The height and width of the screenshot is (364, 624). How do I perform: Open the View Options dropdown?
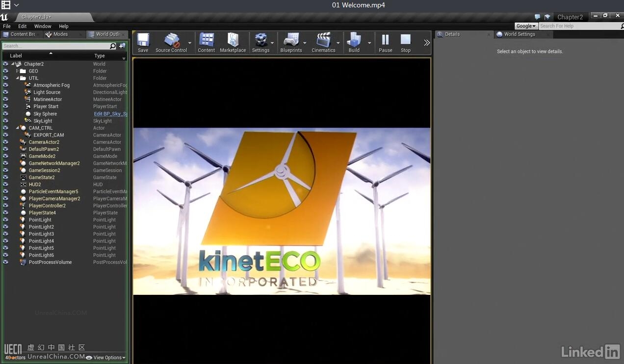click(106, 358)
